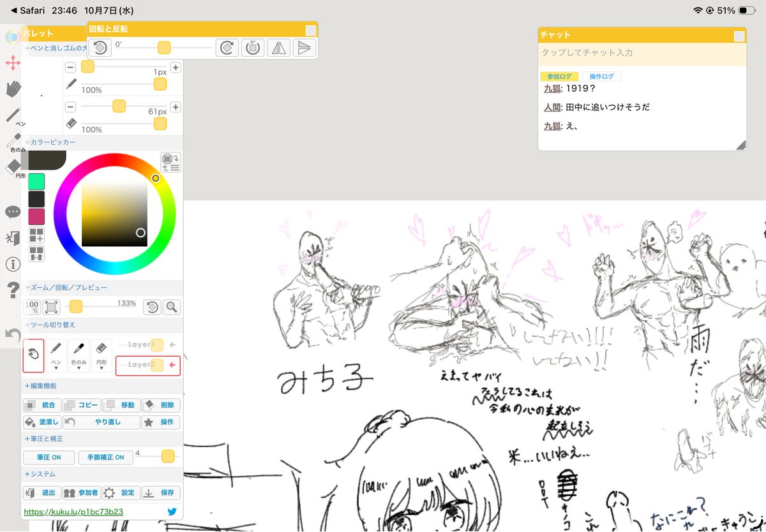Open the 参加者 participants list
The height and width of the screenshot is (532, 766).
[81, 492]
